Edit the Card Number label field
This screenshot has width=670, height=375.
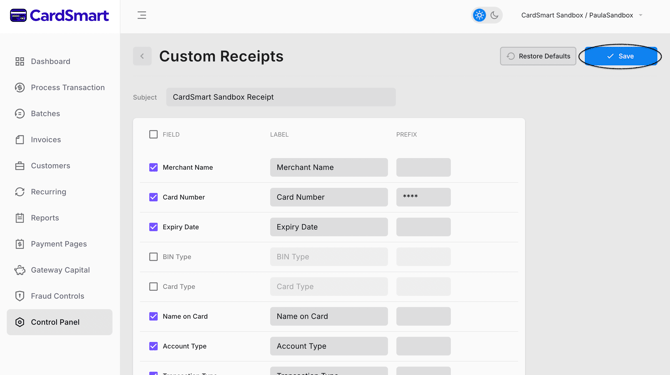coord(329,197)
